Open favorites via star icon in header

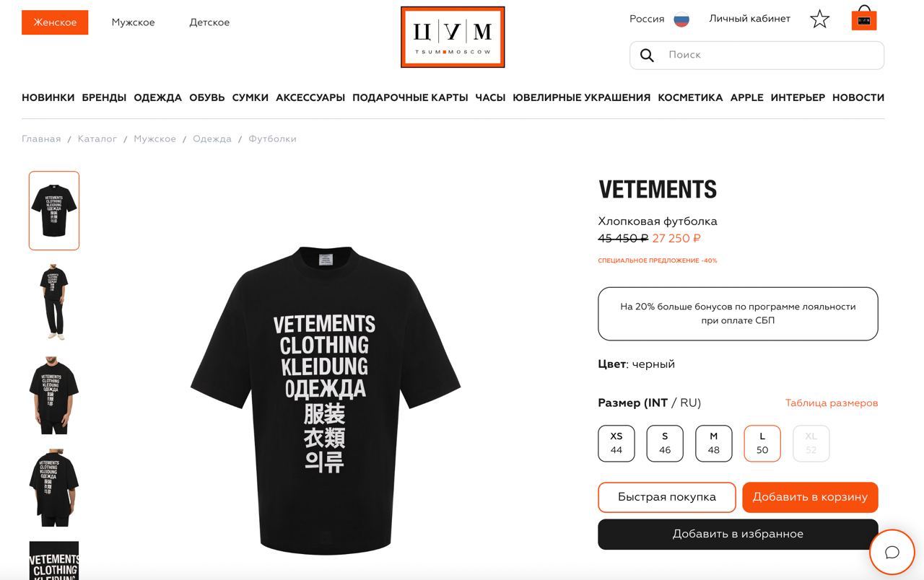point(819,19)
